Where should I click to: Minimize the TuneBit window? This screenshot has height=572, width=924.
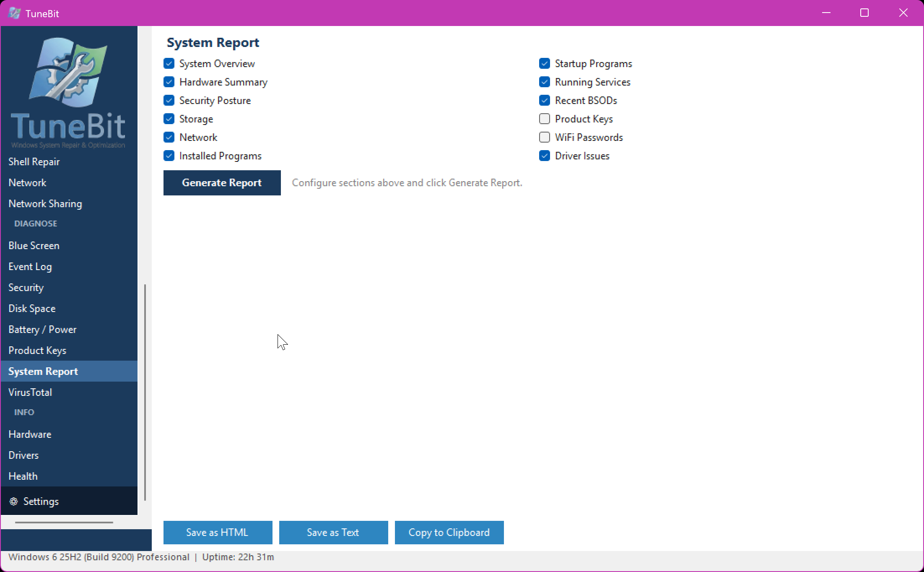[x=826, y=13]
